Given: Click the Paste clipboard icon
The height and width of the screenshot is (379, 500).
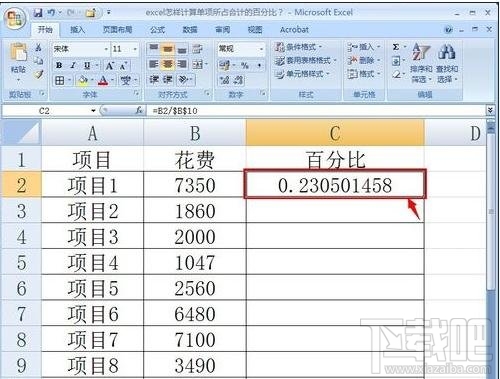Looking at the screenshot, I should pos(19,52).
